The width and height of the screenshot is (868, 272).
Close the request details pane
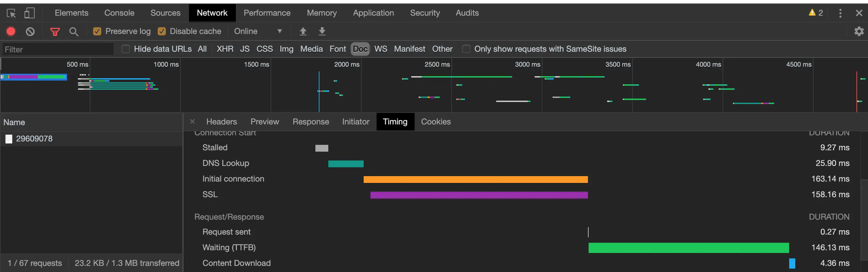[x=192, y=121]
